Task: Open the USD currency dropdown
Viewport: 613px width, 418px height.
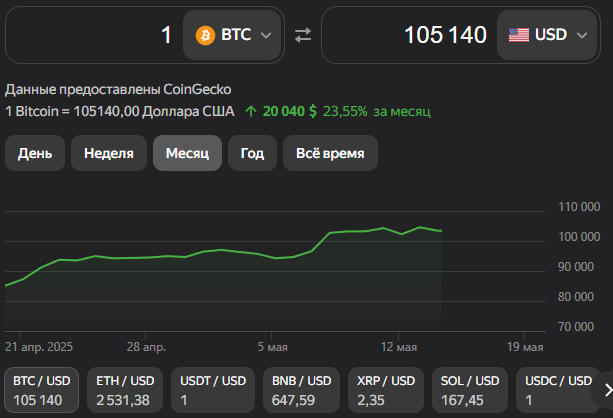Action: (547, 35)
